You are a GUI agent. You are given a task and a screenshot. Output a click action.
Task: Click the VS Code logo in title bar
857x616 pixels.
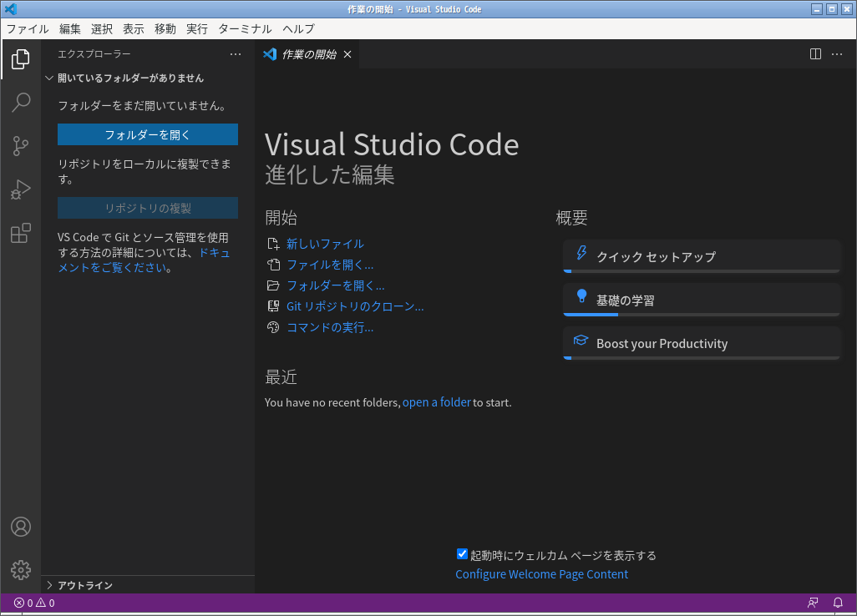(x=10, y=8)
